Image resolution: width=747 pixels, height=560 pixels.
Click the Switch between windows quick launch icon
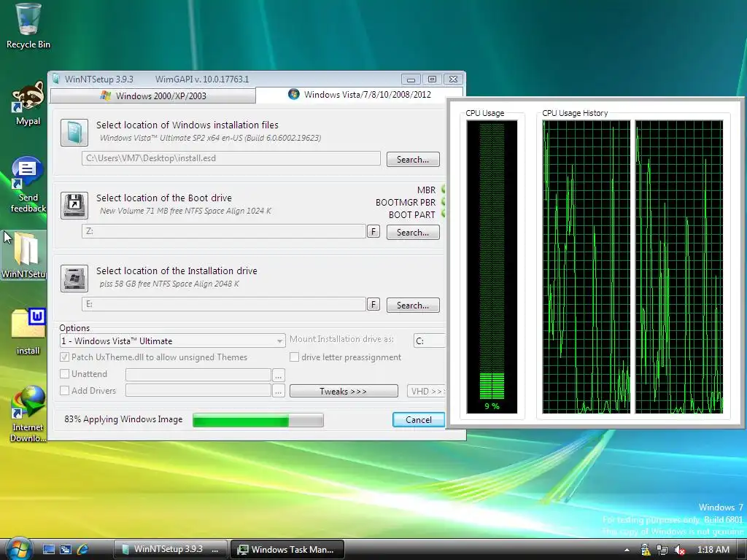(x=65, y=550)
